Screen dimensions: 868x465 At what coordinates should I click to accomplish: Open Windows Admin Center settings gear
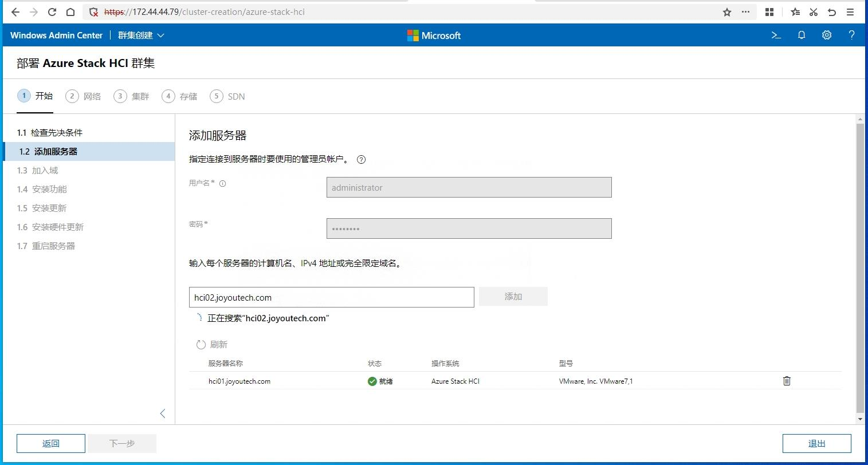point(827,36)
